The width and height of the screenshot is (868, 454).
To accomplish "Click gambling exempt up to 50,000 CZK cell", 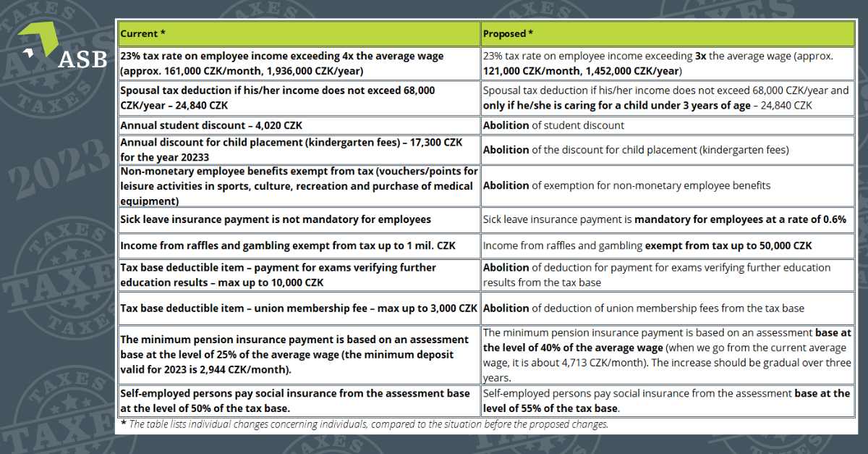I will coord(667,245).
